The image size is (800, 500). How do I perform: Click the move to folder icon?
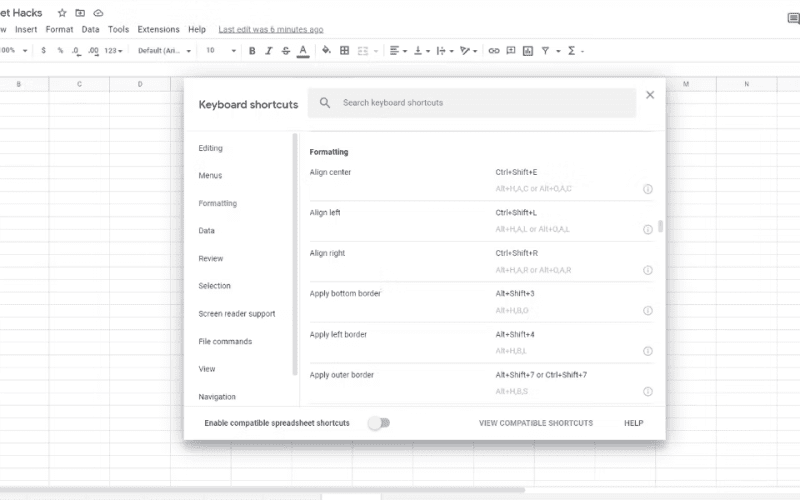tap(80, 13)
